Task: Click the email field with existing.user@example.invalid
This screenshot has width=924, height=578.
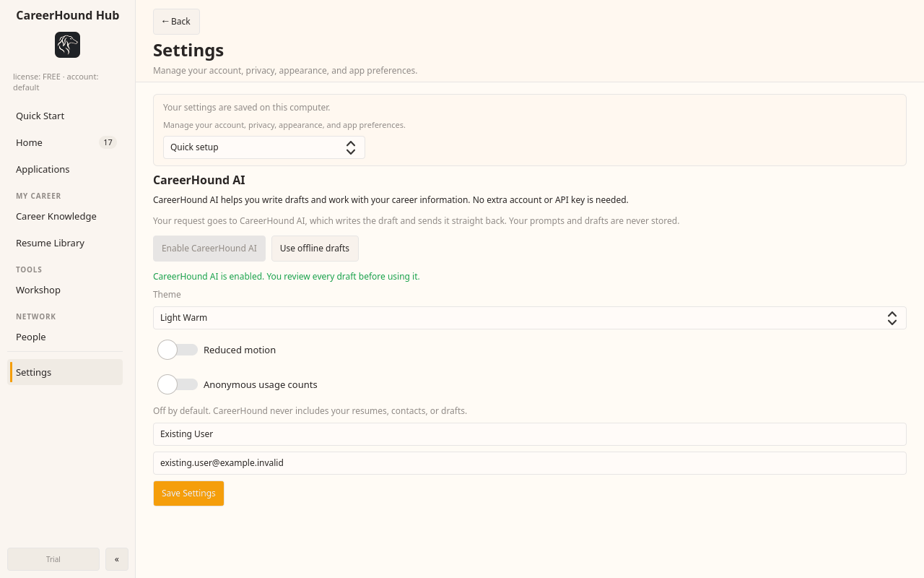Action: point(530,463)
